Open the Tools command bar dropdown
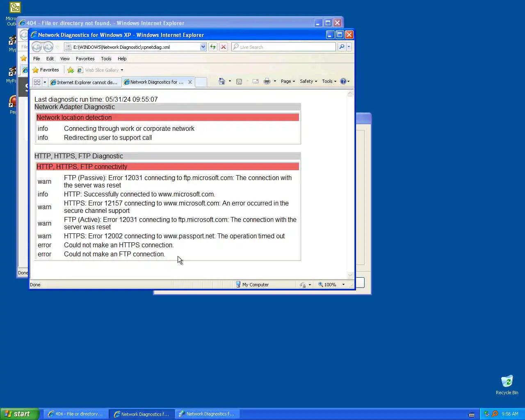The width and height of the screenshot is (525, 420). [x=329, y=81]
